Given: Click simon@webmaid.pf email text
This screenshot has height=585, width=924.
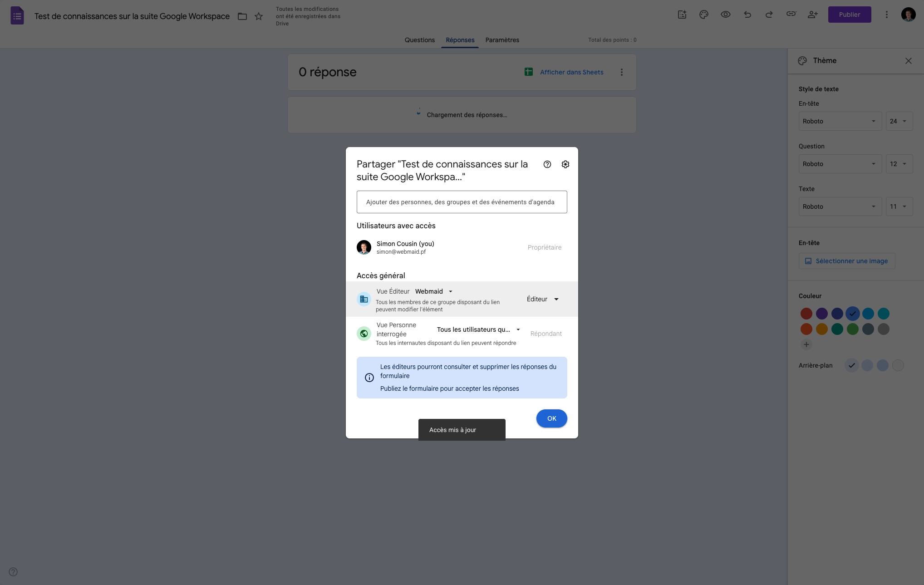Looking at the screenshot, I should coord(401,252).
